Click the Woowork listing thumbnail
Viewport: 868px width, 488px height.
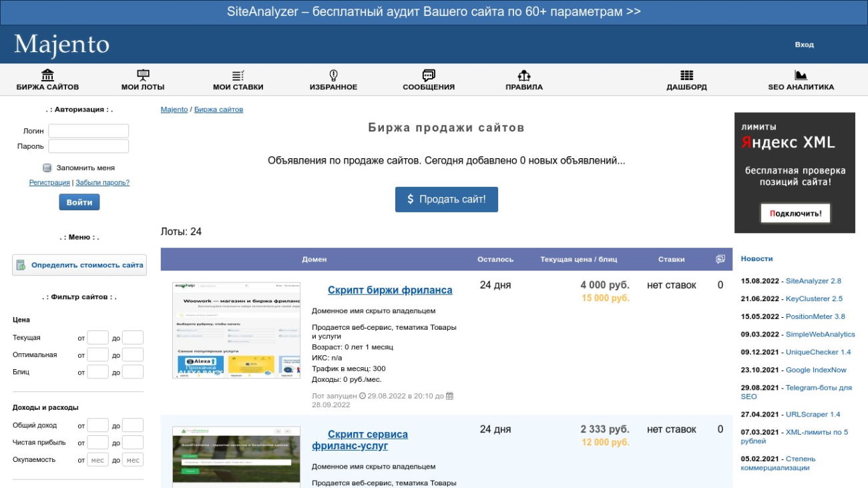point(236,330)
